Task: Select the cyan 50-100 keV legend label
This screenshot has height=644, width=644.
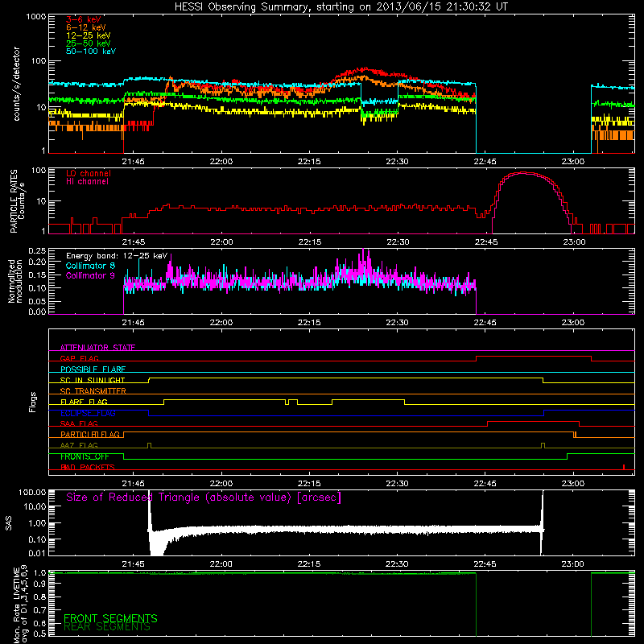Action: click(x=91, y=52)
